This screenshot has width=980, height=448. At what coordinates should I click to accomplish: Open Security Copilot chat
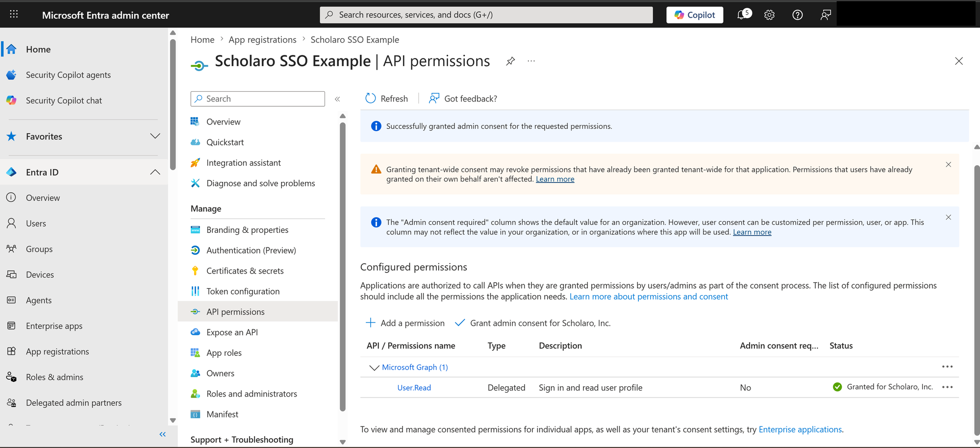pyautogui.click(x=64, y=100)
